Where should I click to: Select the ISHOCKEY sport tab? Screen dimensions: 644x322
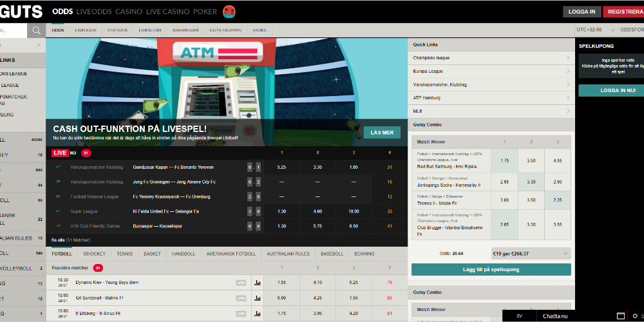coord(95,254)
